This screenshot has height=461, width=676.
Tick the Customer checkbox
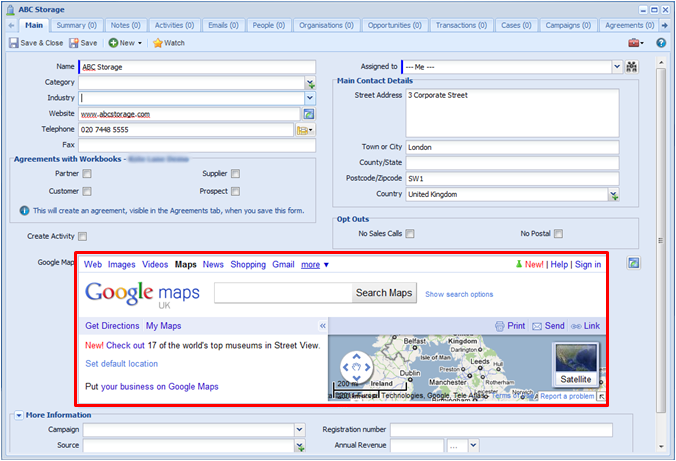pos(87,191)
